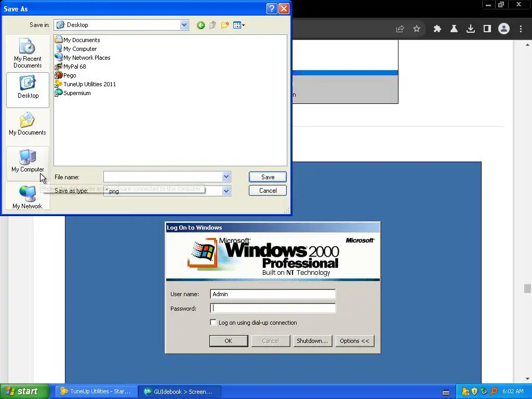Click the 6:02 AM clock

pyautogui.click(x=513, y=391)
